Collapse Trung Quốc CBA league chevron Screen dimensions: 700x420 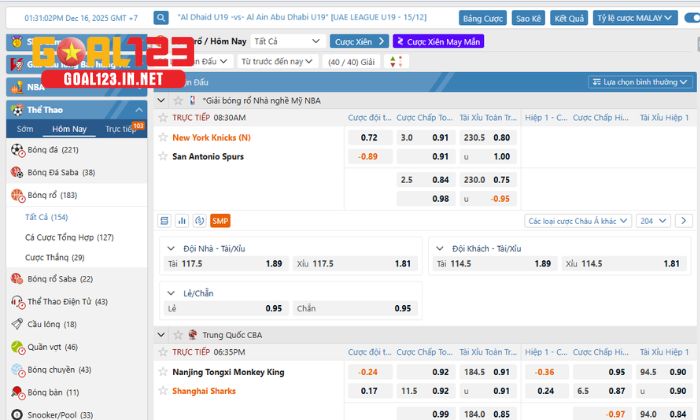[161, 335]
